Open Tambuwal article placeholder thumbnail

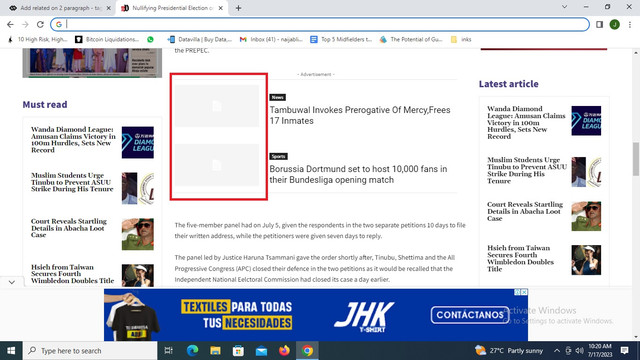pyautogui.click(x=217, y=106)
